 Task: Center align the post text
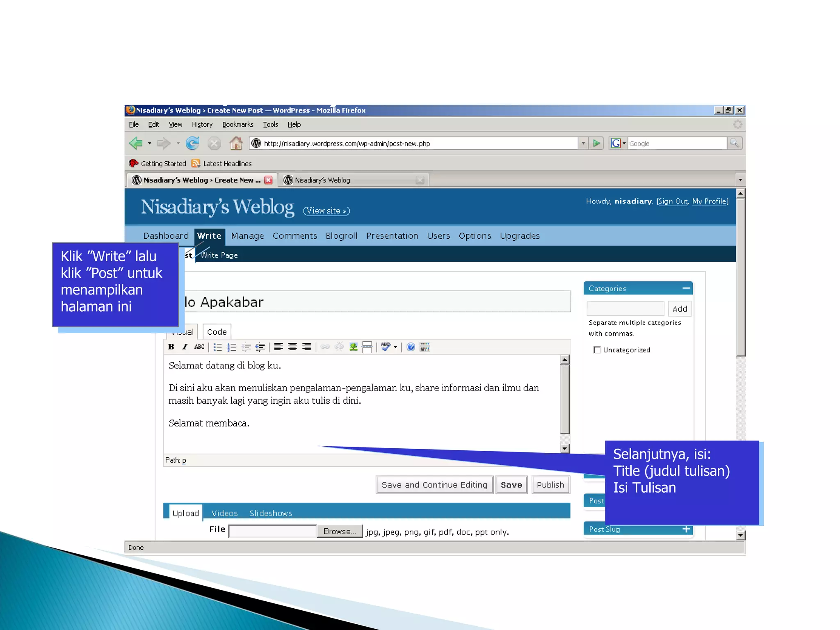[x=292, y=347]
